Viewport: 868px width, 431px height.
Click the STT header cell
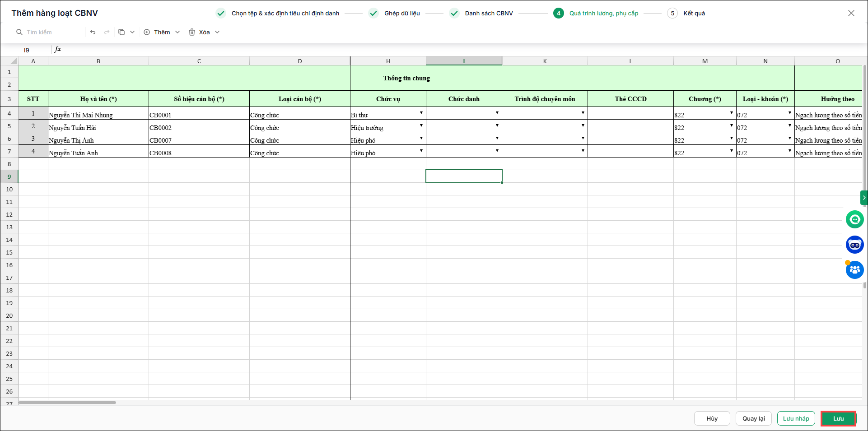33,99
